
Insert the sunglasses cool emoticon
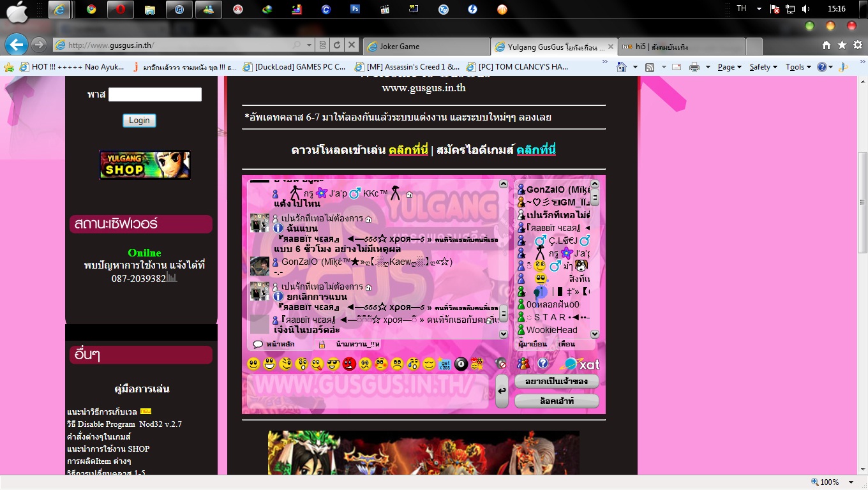(333, 364)
